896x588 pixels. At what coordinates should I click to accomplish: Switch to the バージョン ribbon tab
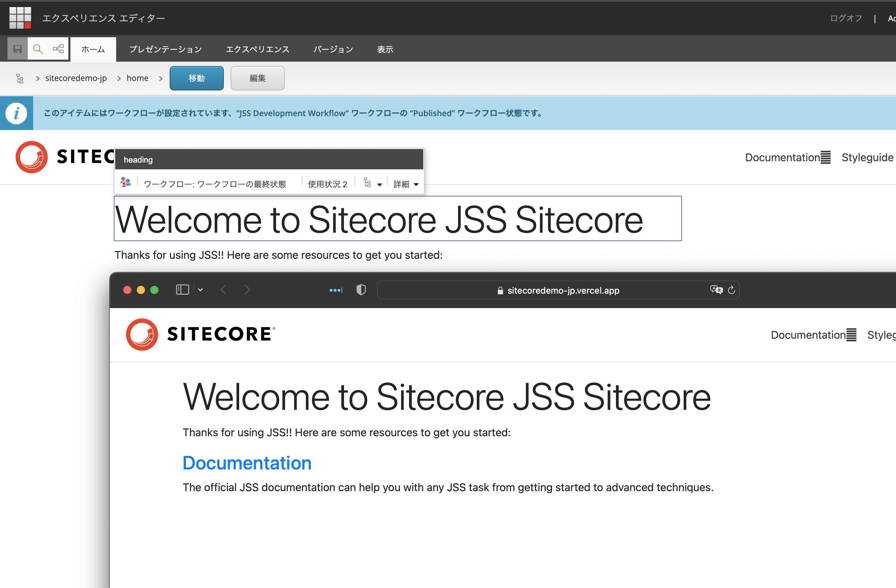point(333,49)
